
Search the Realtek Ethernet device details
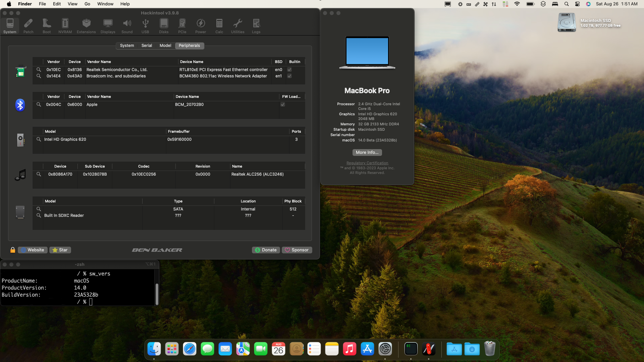tap(39, 69)
